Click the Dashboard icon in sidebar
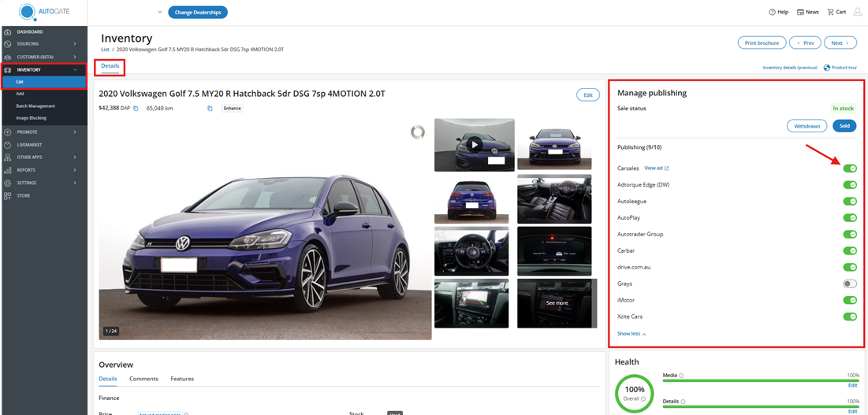This screenshot has height=415, width=868. pos(7,31)
